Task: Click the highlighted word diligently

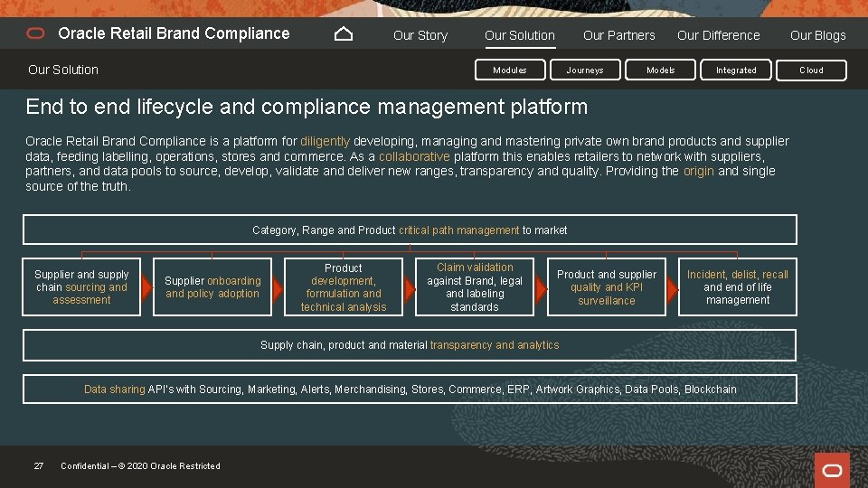Action: tap(325, 141)
